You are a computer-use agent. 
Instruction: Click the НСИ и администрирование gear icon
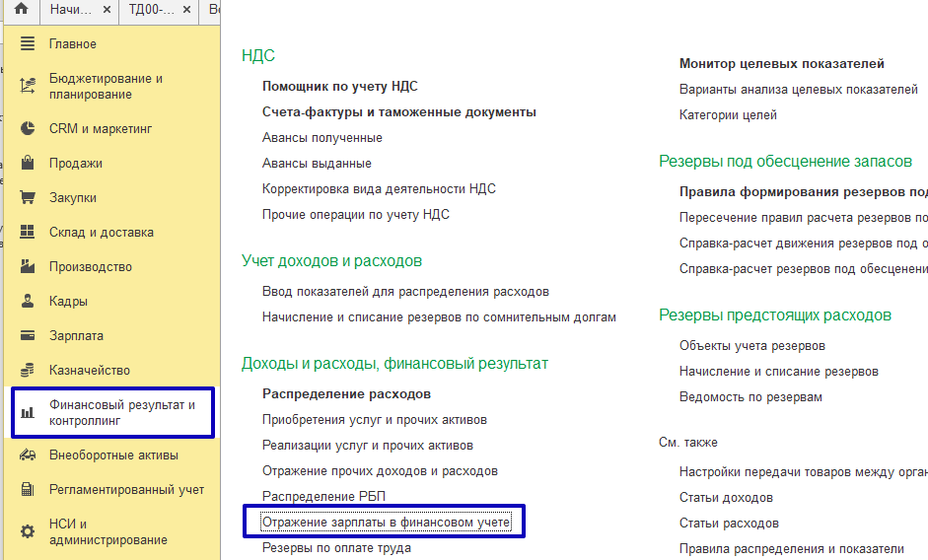[28, 532]
